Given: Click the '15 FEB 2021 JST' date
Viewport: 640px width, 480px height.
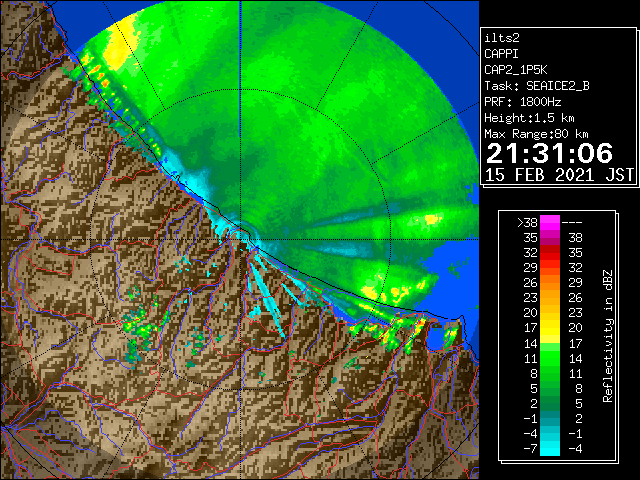Looking at the screenshot, I should [x=559, y=175].
